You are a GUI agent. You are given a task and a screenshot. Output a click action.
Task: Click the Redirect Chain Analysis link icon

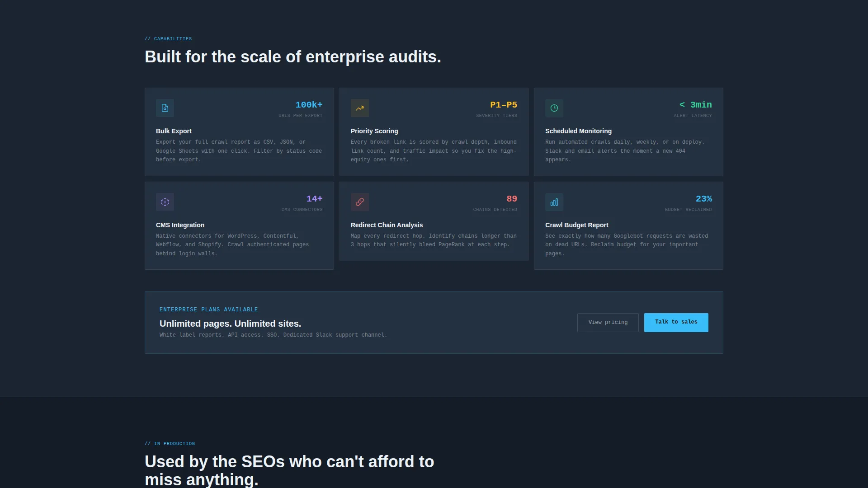pos(360,202)
